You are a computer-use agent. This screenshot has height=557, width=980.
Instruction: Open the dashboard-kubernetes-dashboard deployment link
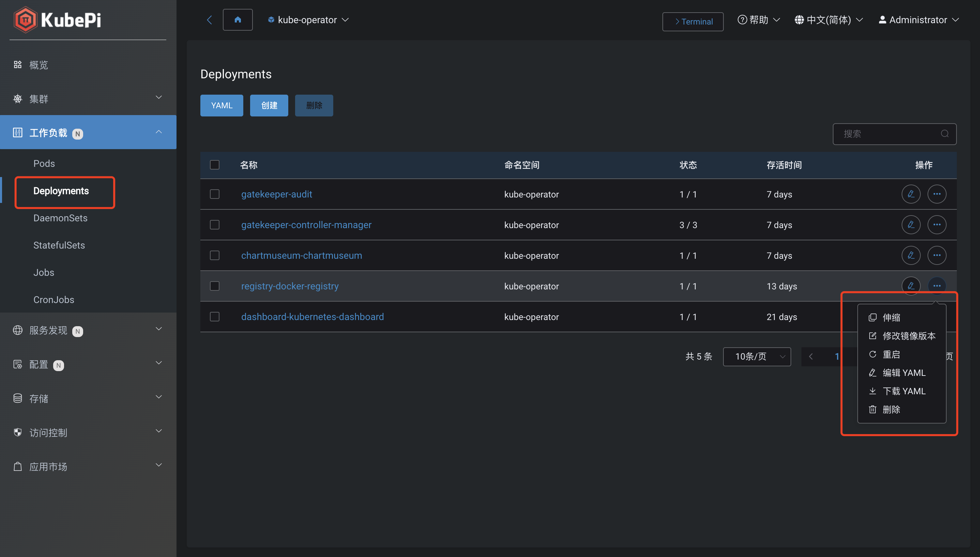click(x=312, y=316)
